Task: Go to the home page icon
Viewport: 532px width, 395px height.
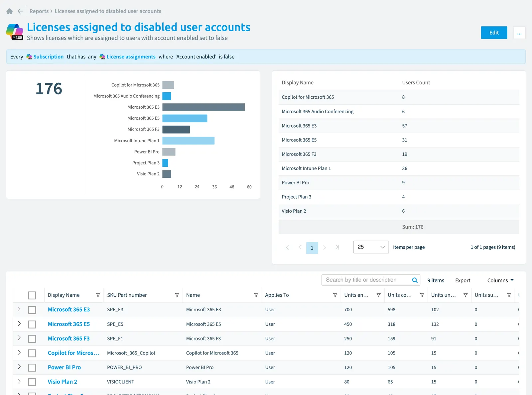Action: (x=10, y=11)
